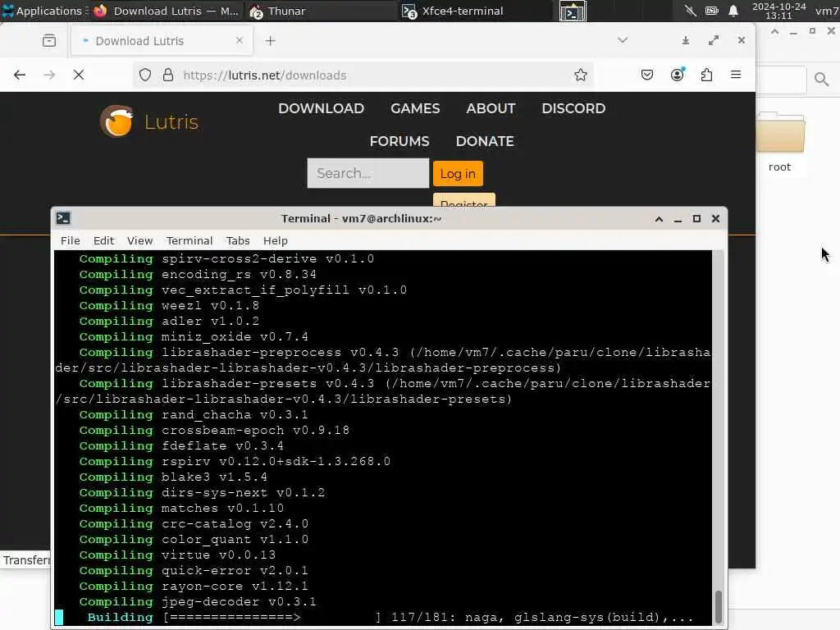Click the Lutris logo icon
The image size is (840, 630).
coord(116,121)
